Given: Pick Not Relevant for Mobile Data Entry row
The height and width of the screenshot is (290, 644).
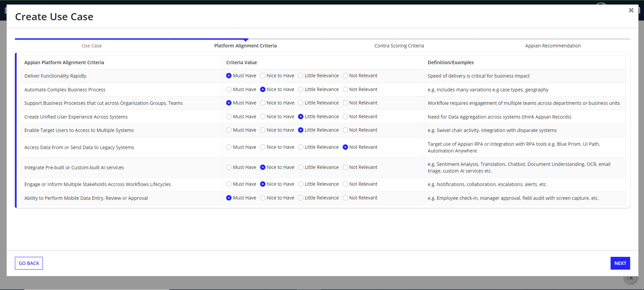Looking at the screenshot, I should (x=345, y=198).
